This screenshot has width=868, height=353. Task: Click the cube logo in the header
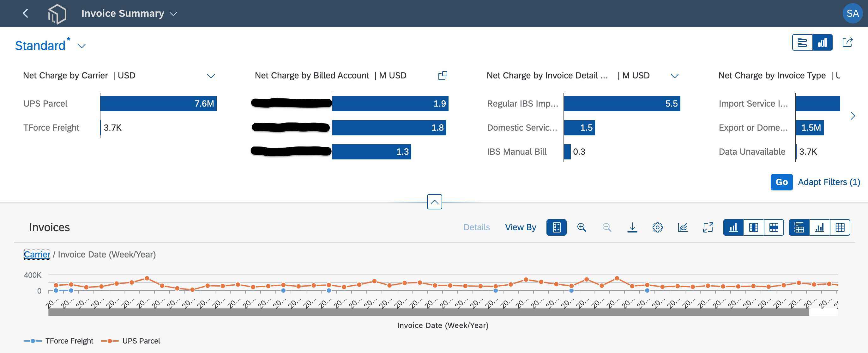pyautogui.click(x=57, y=14)
